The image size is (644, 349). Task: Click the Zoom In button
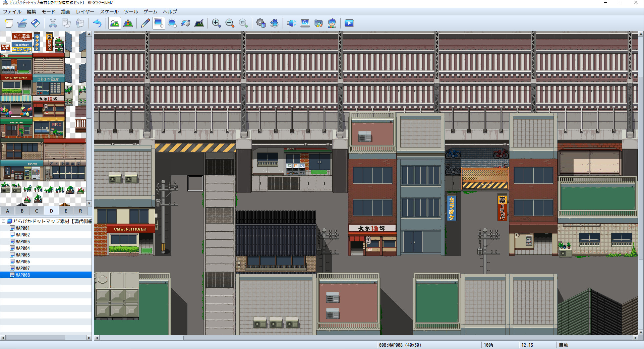(216, 23)
